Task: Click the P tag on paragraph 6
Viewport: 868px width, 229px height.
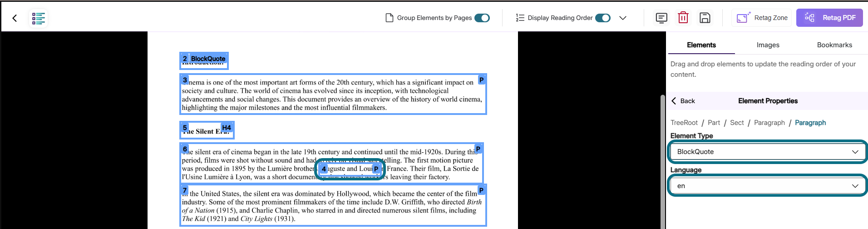Action: tap(478, 149)
